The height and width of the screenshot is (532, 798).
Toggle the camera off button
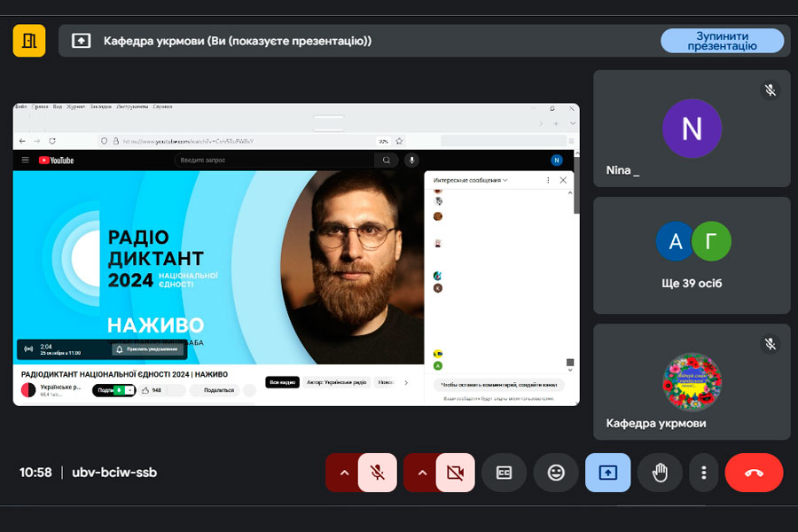click(455, 473)
